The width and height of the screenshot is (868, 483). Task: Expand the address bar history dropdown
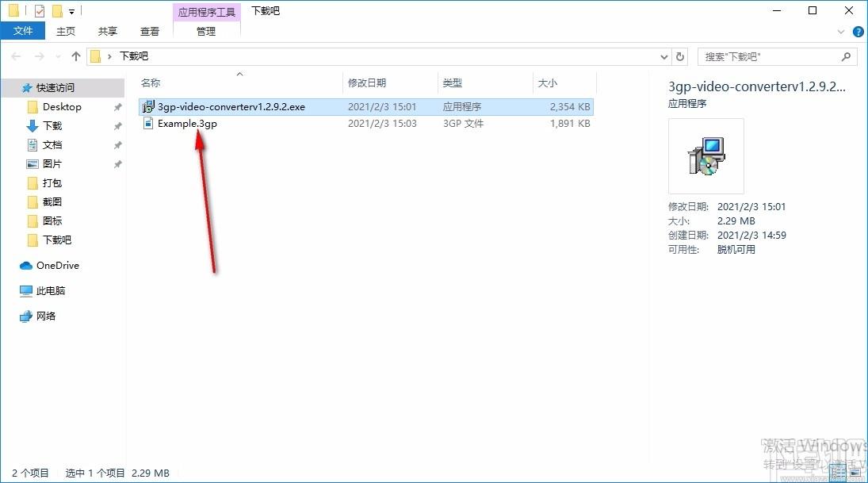(663, 56)
